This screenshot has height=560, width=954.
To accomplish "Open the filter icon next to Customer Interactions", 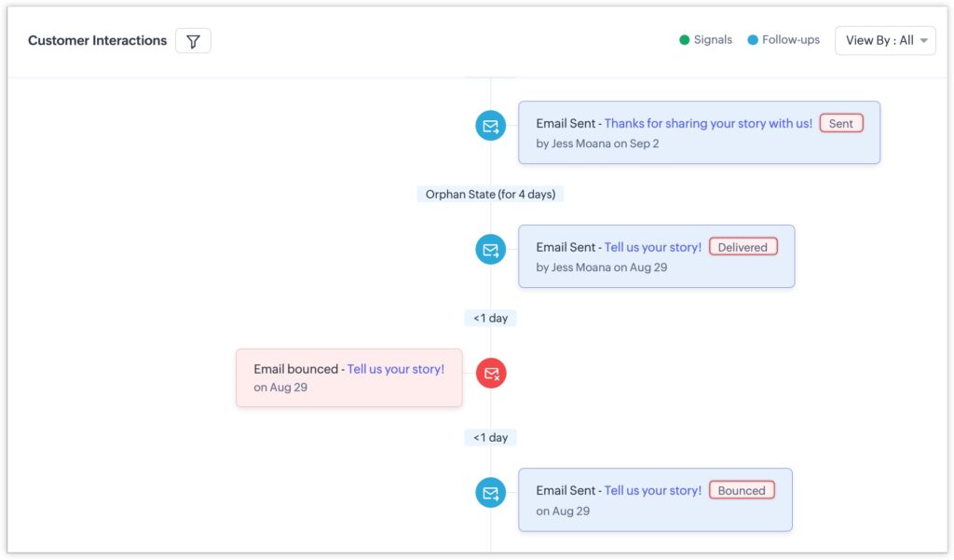I will coord(193,40).
